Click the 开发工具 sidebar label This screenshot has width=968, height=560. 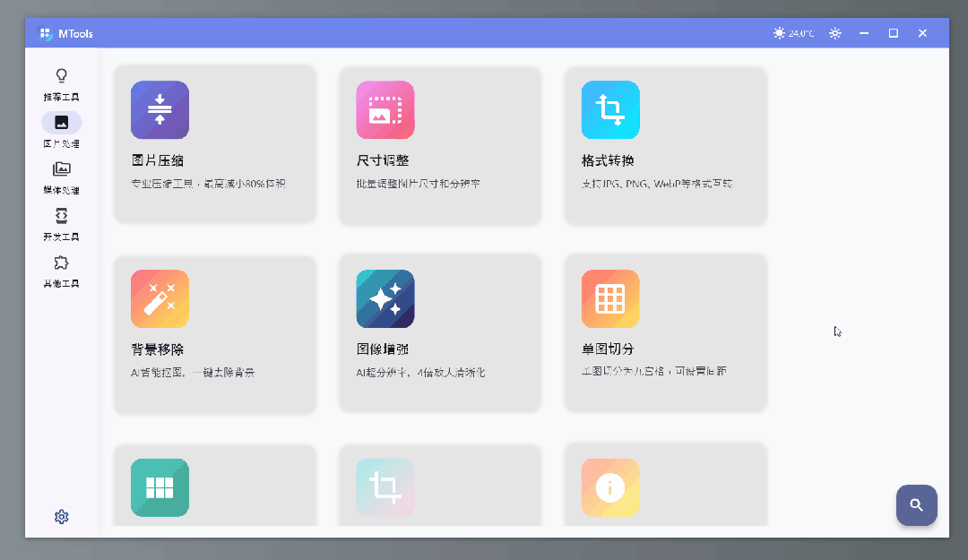61,237
